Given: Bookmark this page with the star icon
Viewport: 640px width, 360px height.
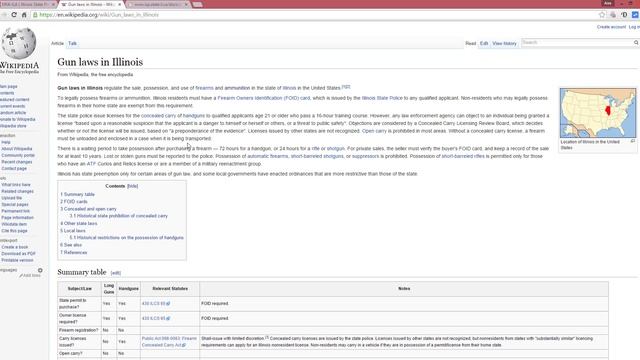Looking at the screenshot, I should [x=602, y=15].
